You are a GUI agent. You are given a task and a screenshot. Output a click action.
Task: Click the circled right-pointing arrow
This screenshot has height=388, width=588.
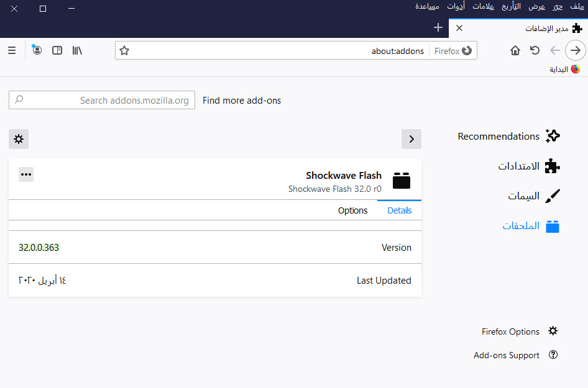pos(575,50)
